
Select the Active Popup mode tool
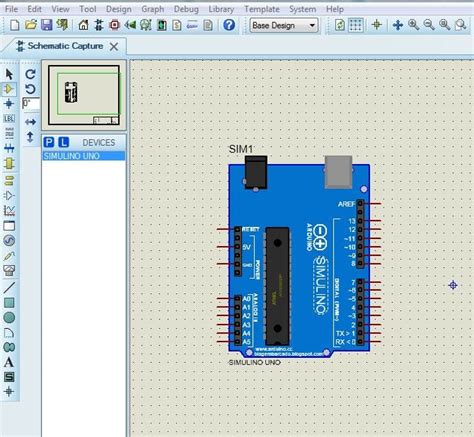tap(9, 226)
